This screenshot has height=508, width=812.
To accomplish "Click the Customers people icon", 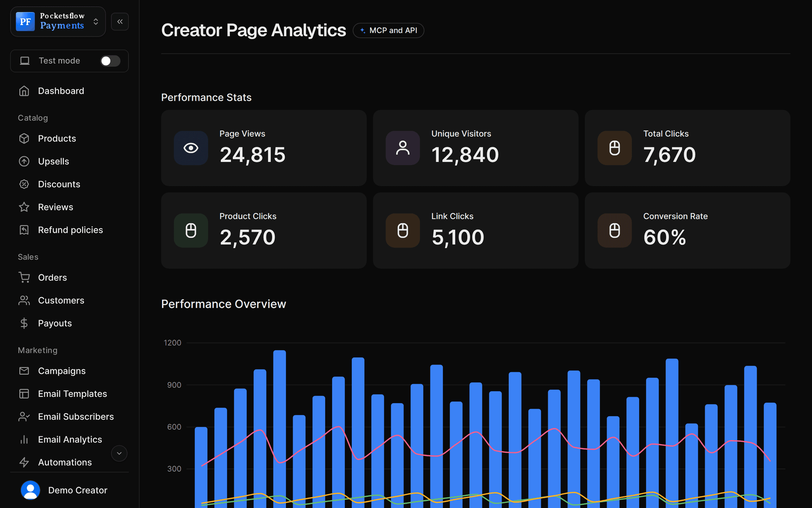I will [x=24, y=300].
